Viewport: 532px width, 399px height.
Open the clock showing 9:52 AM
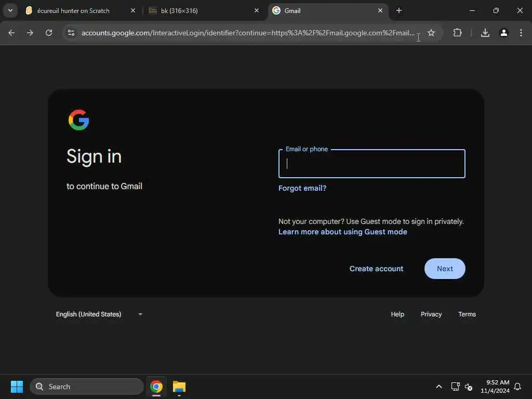(495, 387)
